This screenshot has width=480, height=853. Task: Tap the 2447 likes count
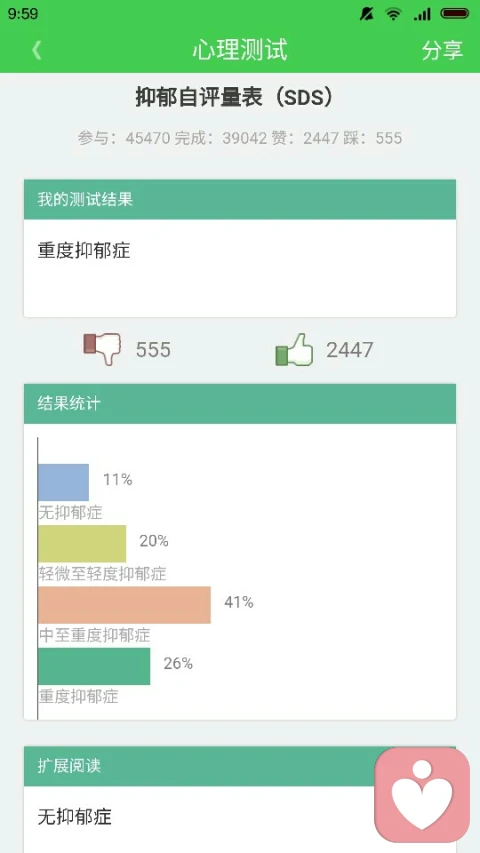pyautogui.click(x=349, y=350)
